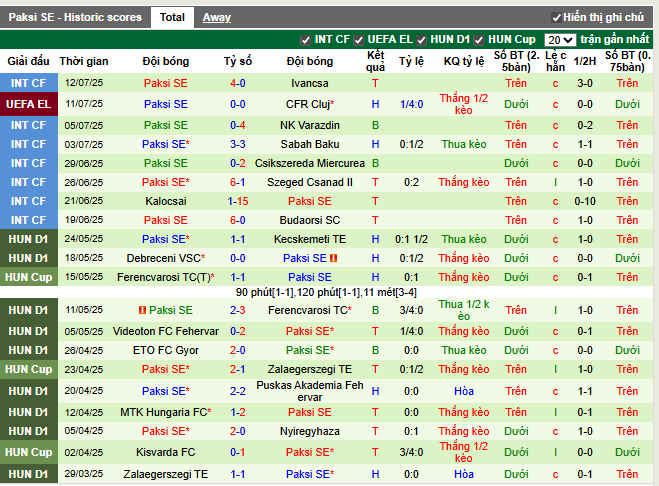Click red card icon before Paksi SE on 11/05/25
This screenshot has width=659, height=486.
[142, 310]
